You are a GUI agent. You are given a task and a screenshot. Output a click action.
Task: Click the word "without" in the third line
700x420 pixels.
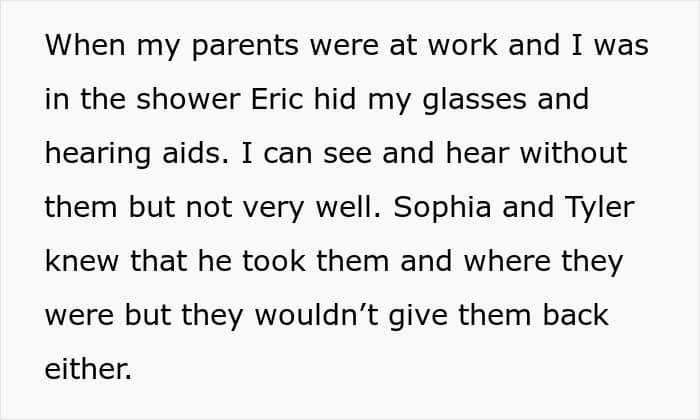pyautogui.click(x=574, y=153)
